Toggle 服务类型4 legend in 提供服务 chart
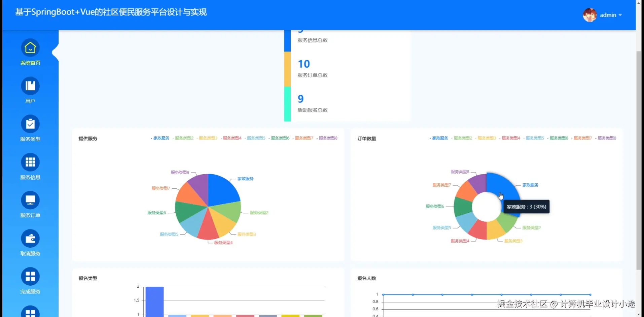 tap(231, 138)
